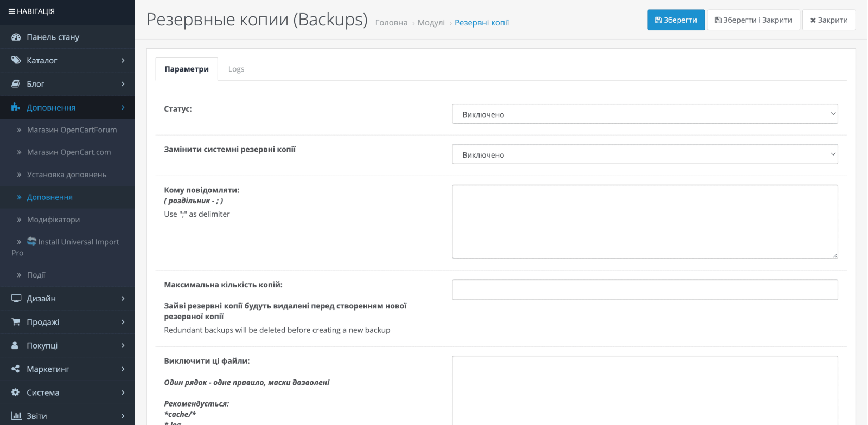Click the user icon beside Покупці

15,345
